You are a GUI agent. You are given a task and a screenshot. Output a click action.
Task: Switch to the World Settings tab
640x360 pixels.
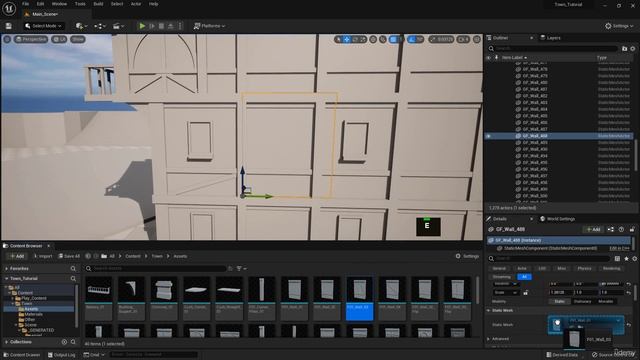coord(558,219)
